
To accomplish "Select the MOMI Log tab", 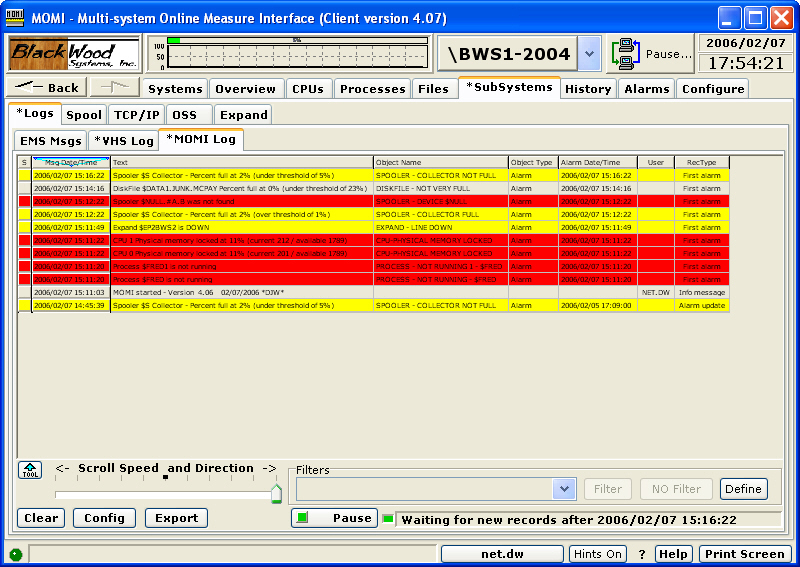I will pos(201,139).
